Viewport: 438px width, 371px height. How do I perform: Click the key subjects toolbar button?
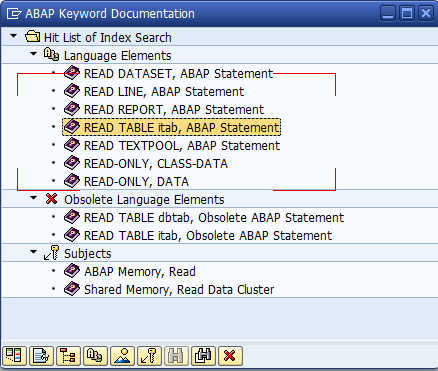pos(149,356)
